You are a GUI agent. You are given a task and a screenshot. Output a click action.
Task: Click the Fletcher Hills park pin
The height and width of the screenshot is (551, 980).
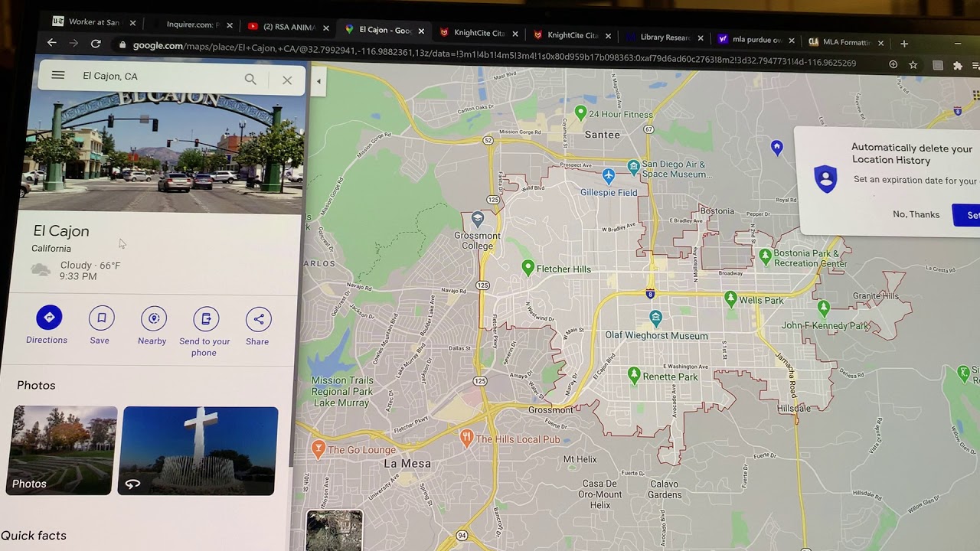[528, 268]
